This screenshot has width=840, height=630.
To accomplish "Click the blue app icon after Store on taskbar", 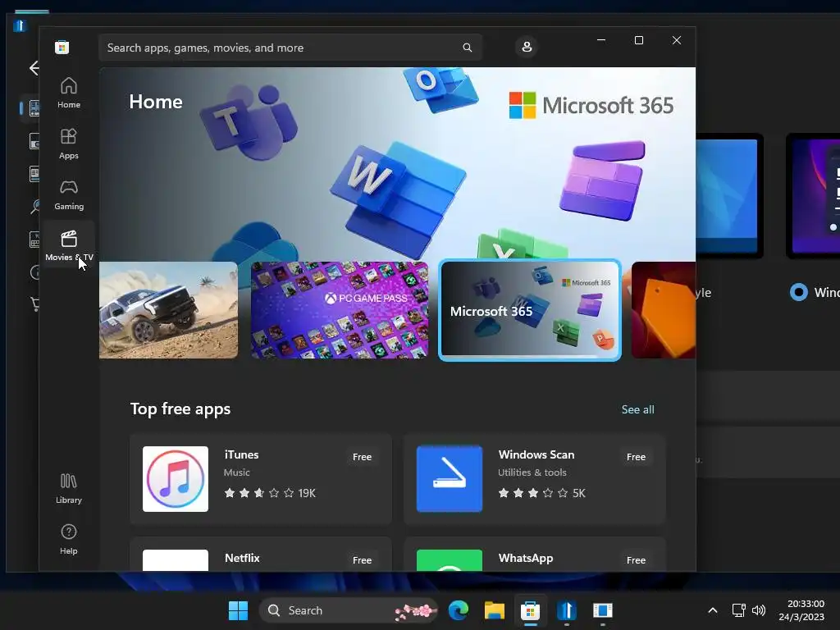I will coord(566,610).
